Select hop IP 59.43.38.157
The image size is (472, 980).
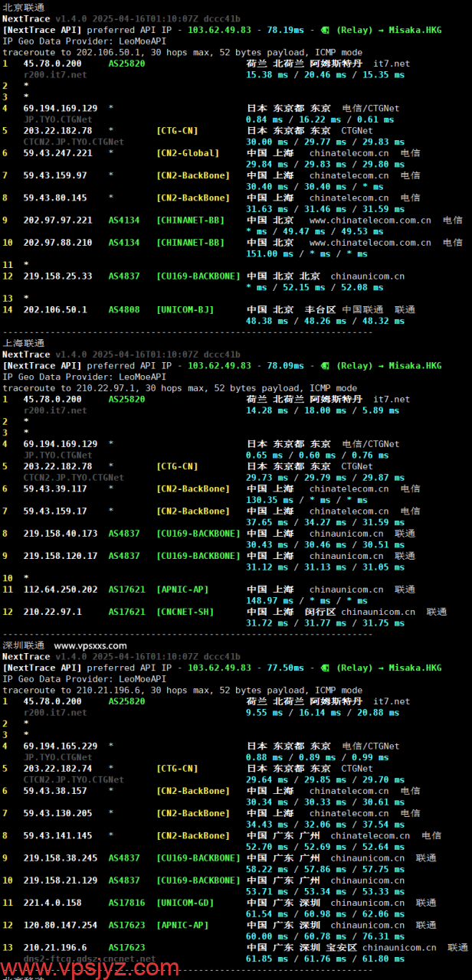coord(55,791)
